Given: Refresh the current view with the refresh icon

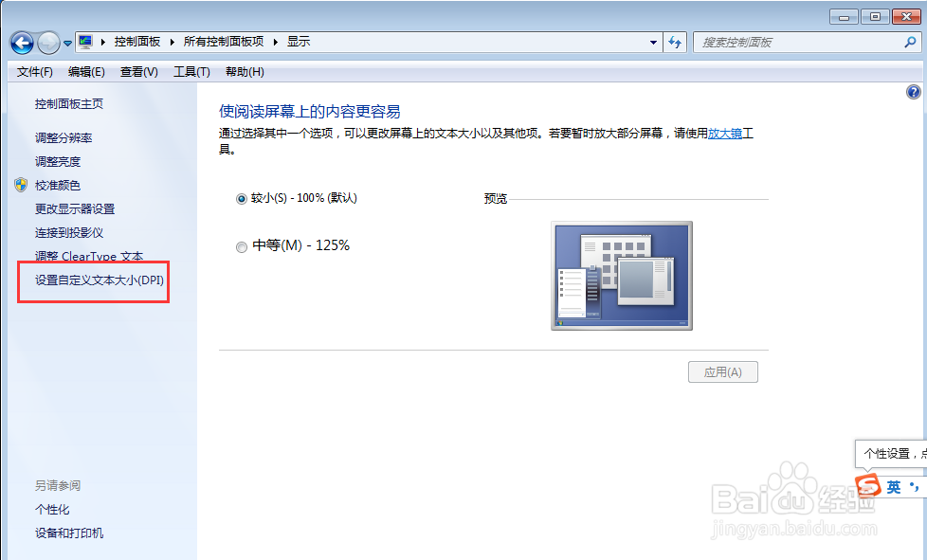Looking at the screenshot, I should point(674,42).
